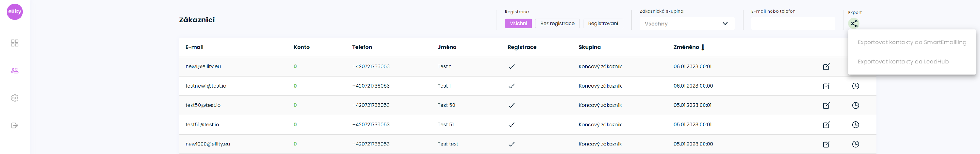Select the Všichni registration filter
The image size is (980, 154).
[x=518, y=24]
